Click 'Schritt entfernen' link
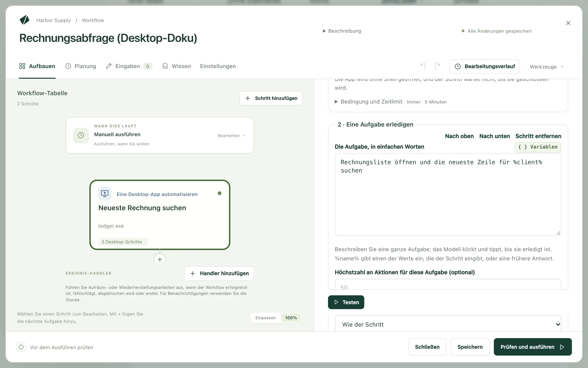588x368 pixels. coord(538,136)
